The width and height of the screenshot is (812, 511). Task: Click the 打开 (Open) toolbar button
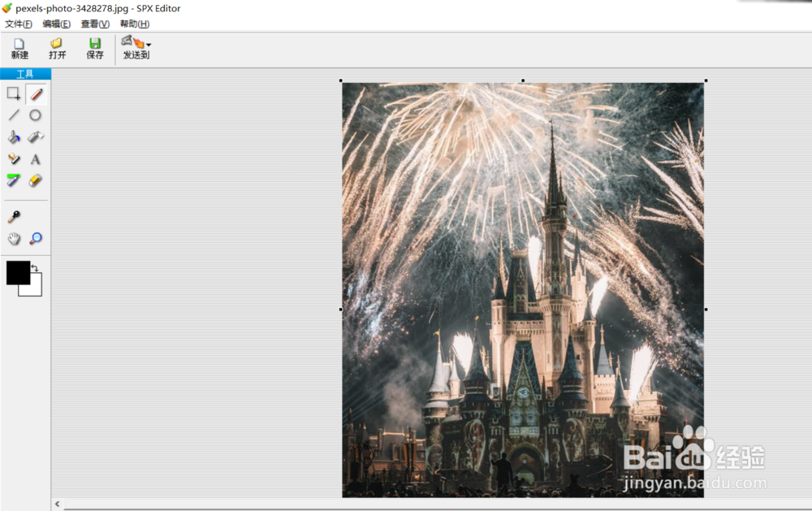pyautogui.click(x=58, y=50)
